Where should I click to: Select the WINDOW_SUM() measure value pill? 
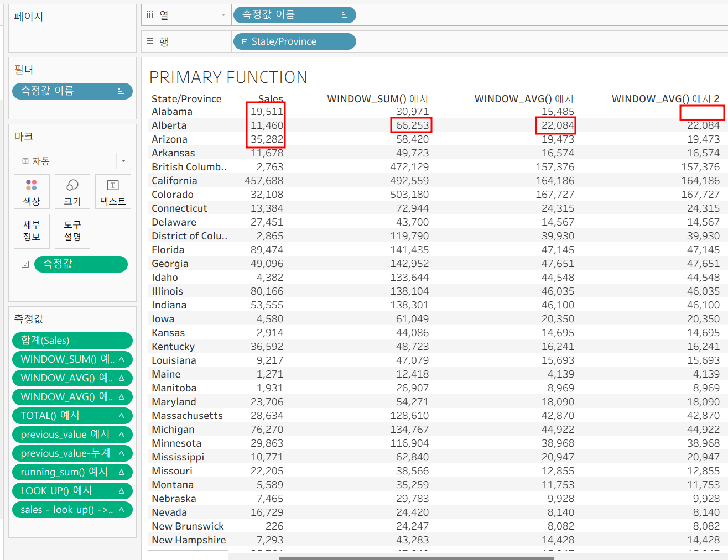pos(72,359)
